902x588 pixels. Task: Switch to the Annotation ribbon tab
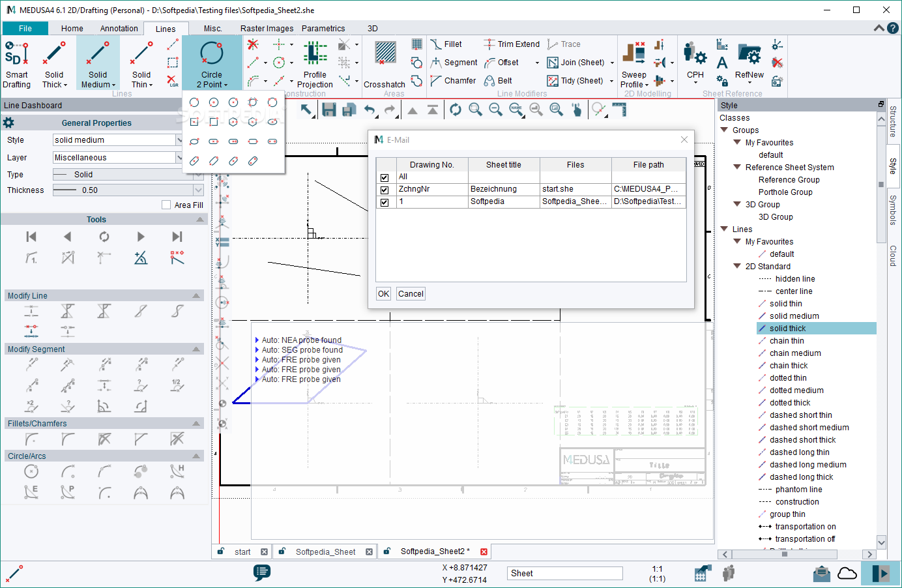(119, 29)
